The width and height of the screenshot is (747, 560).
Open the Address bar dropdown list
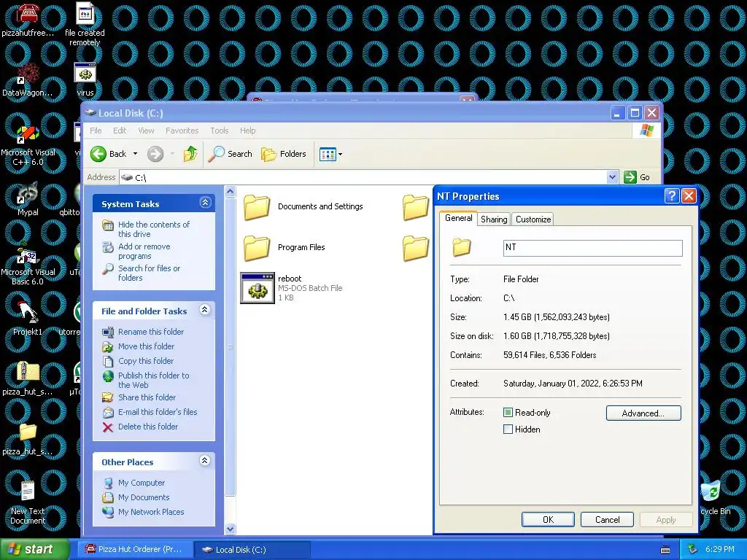pyautogui.click(x=612, y=177)
